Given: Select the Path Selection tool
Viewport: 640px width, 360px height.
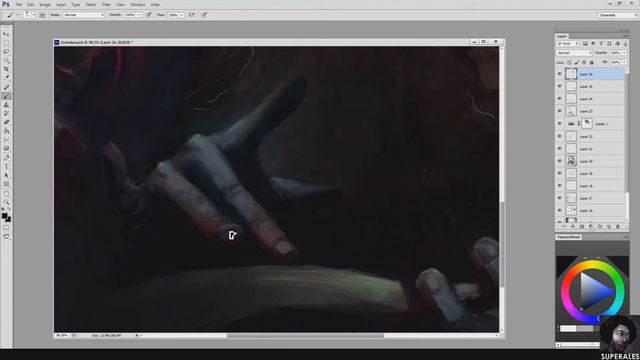Looking at the screenshot, I should tap(6, 176).
